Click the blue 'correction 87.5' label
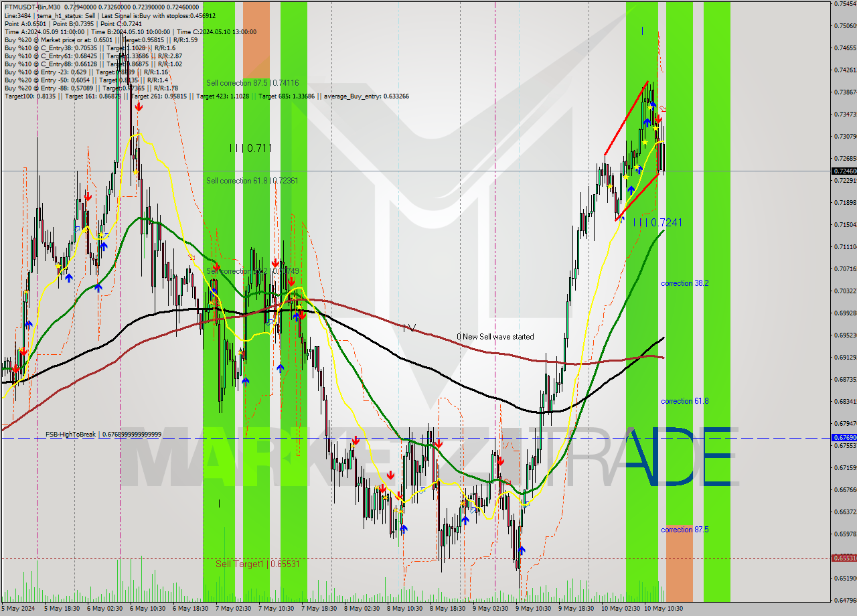Image resolution: width=857 pixels, height=616 pixels. (x=685, y=530)
